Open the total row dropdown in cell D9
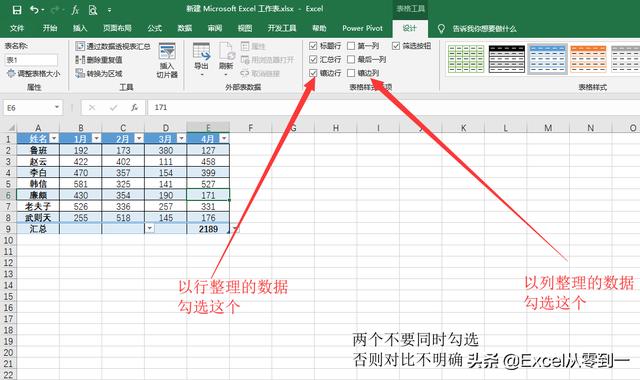 [150, 228]
